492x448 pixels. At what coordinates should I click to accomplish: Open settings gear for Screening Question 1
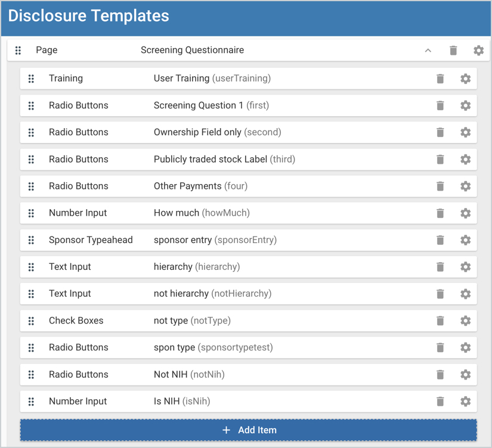[x=465, y=105]
